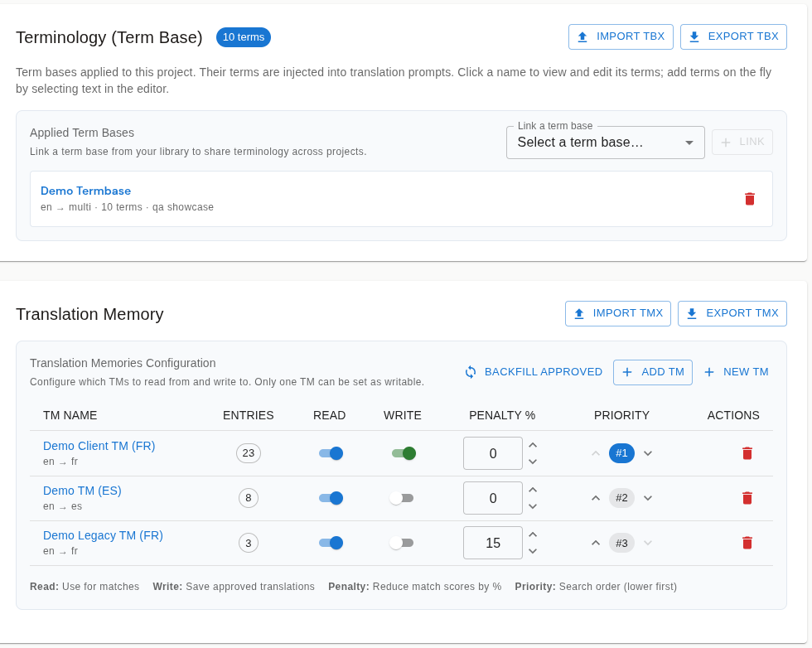Click the #1 priority badge

pyautogui.click(x=621, y=453)
